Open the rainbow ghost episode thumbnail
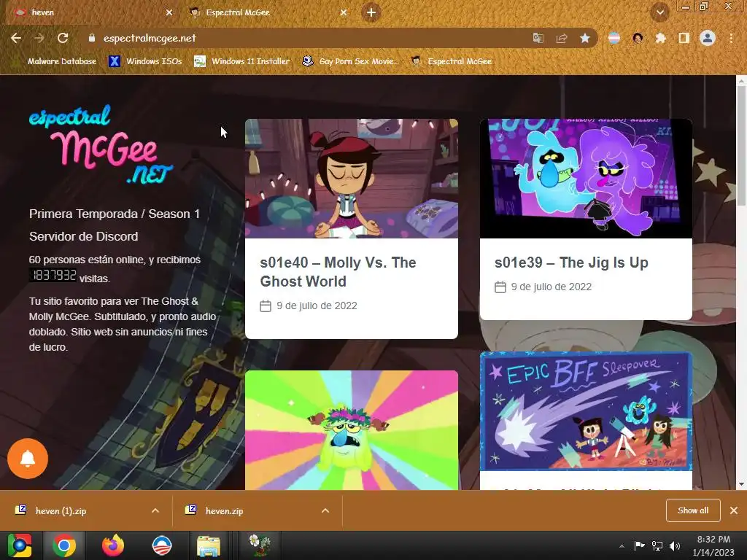747x560 pixels. 352,430
